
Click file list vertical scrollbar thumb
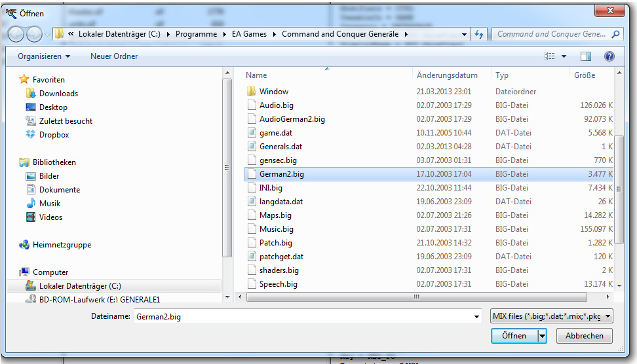click(x=619, y=189)
